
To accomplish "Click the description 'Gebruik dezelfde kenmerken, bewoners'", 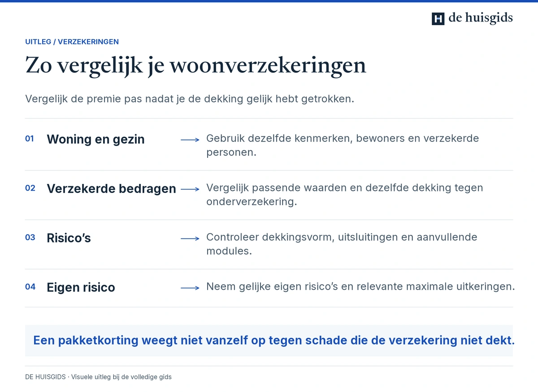I will (343, 145).
